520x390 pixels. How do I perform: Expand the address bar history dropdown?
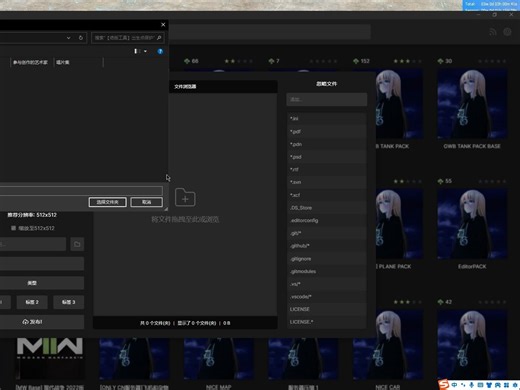[x=69, y=38]
